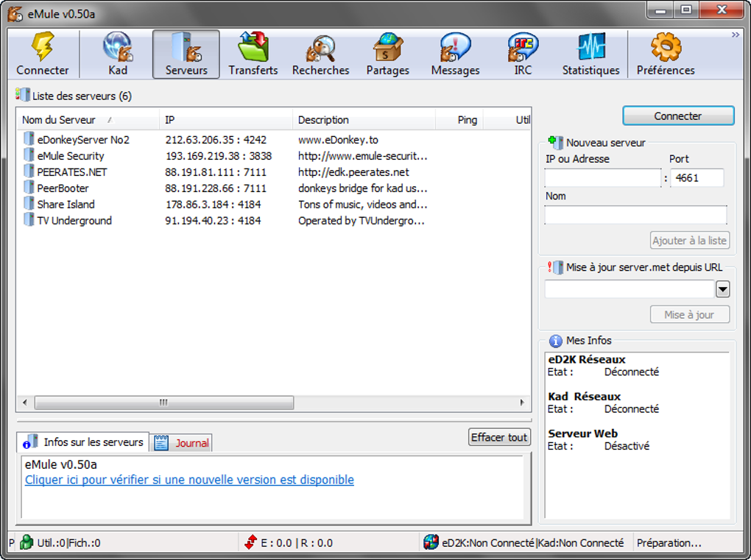Screen dimensions: 751x560
Task: Open the Transferts window
Action: (253, 54)
